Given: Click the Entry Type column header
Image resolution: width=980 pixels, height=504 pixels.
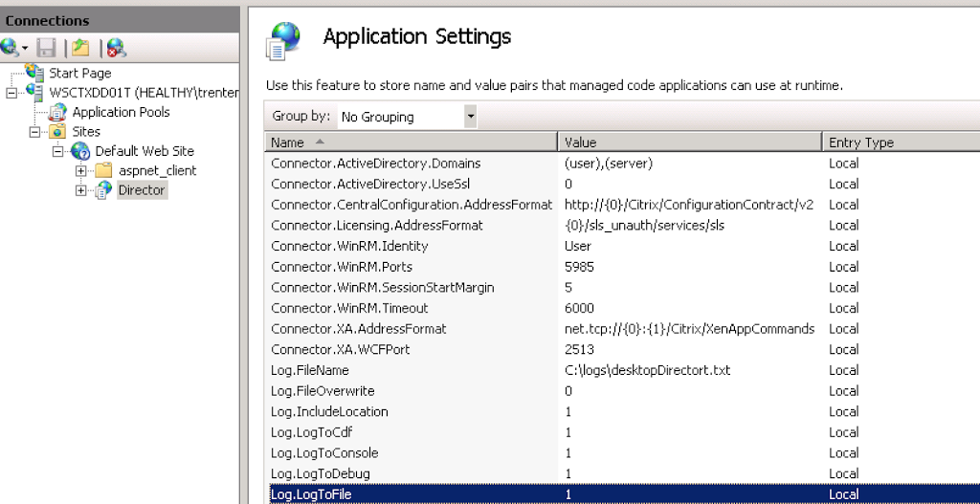Looking at the screenshot, I should click(x=900, y=142).
